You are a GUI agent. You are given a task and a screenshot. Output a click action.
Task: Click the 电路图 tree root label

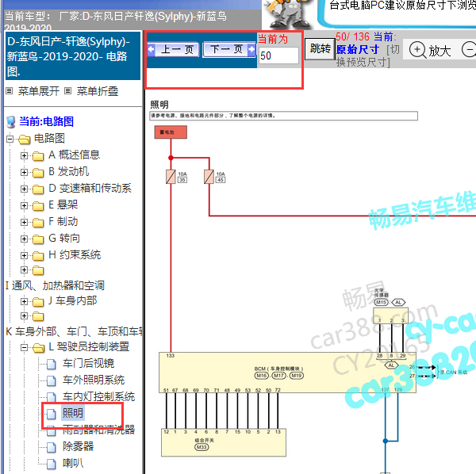49,138
